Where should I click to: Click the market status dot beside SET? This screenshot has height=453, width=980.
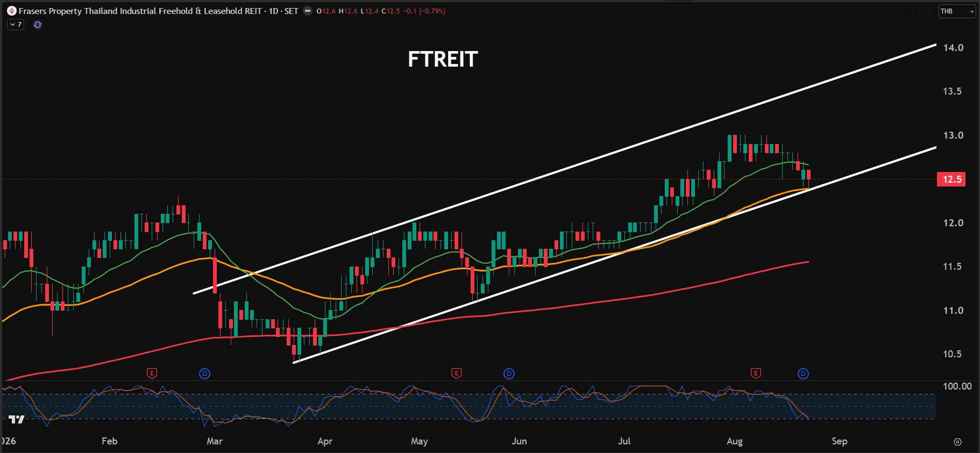pos(308,11)
